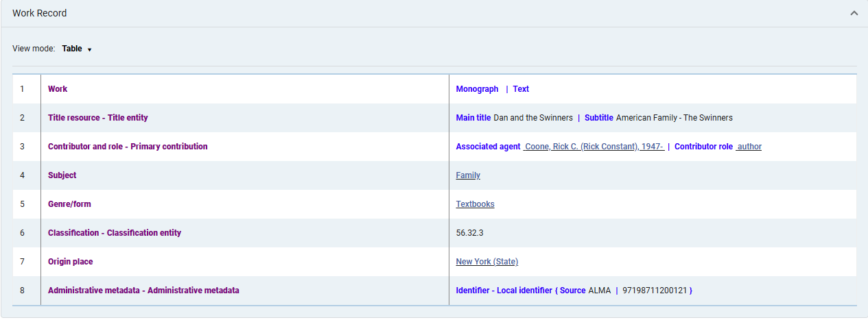
Task: Click the Text type value
Action: [x=521, y=89]
